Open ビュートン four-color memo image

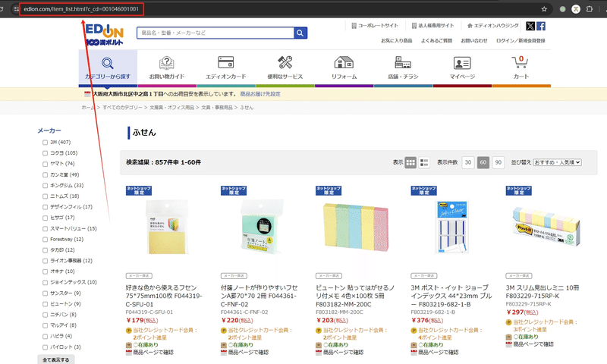pyautogui.click(x=356, y=227)
